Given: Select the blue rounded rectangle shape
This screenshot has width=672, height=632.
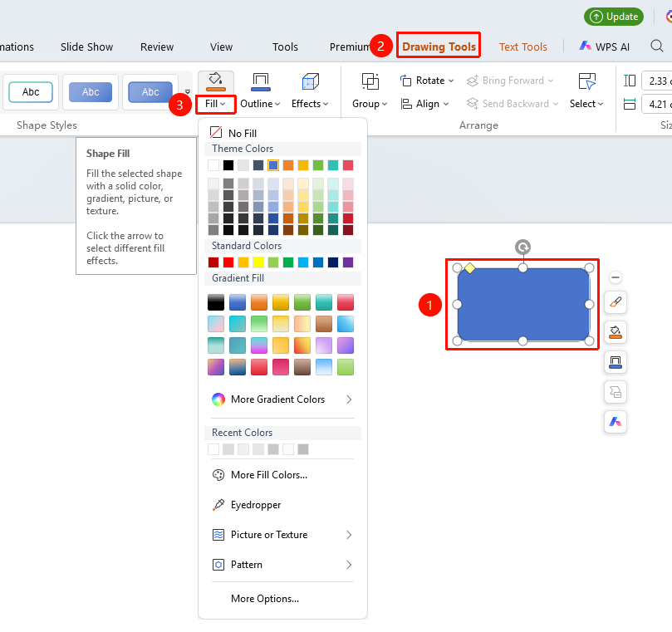Looking at the screenshot, I should coord(522,304).
